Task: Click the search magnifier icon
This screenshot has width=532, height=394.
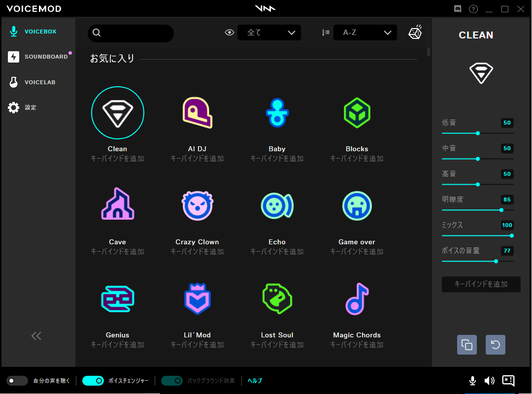Action: (97, 33)
